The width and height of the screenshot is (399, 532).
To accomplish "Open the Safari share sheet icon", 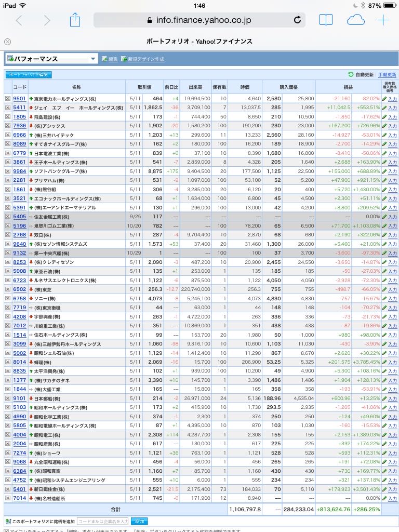I will 75,20.
